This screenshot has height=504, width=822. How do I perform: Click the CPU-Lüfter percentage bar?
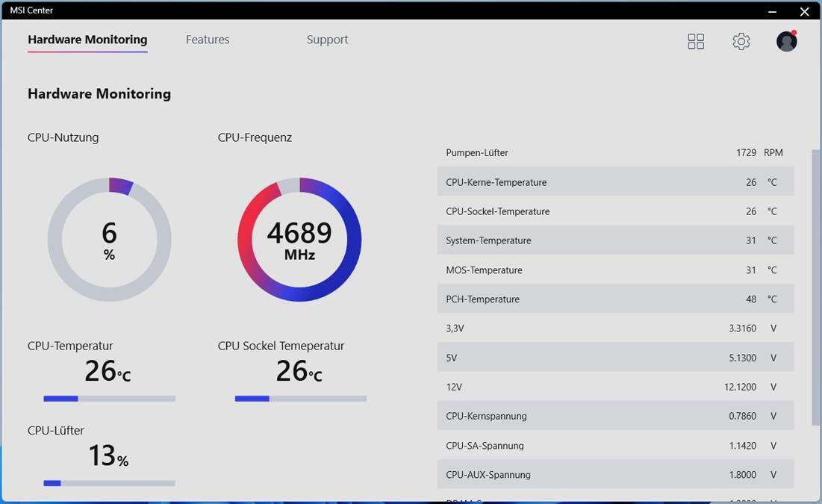109,483
